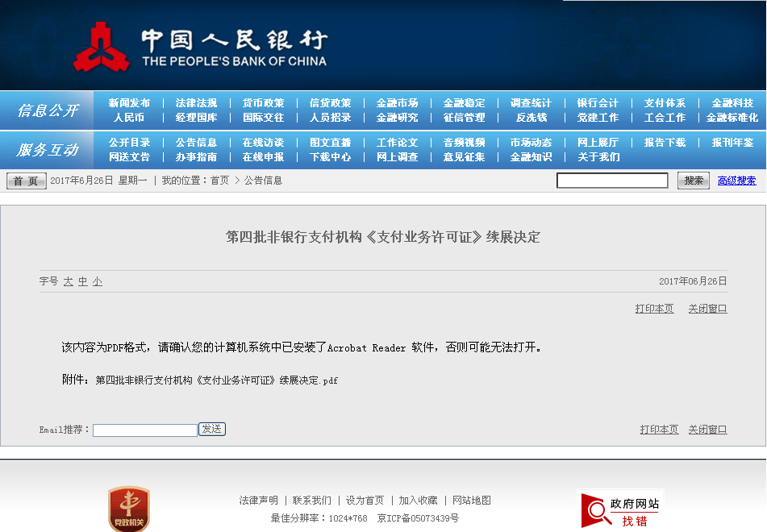The width and height of the screenshot is (767, 532).
Task: Open 新闻发布 in navigation menu
Action: pos(129,103)
